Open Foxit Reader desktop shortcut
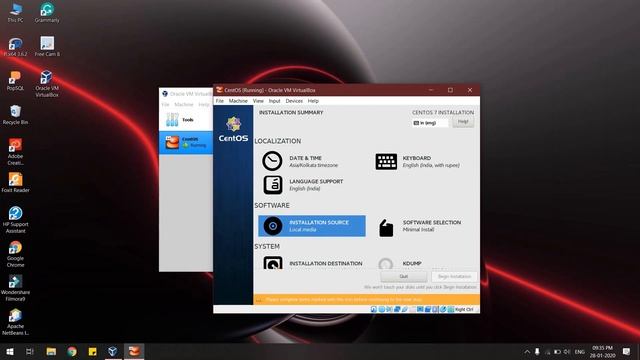Viewport: 640px width, 360px height. coord(15,182)
